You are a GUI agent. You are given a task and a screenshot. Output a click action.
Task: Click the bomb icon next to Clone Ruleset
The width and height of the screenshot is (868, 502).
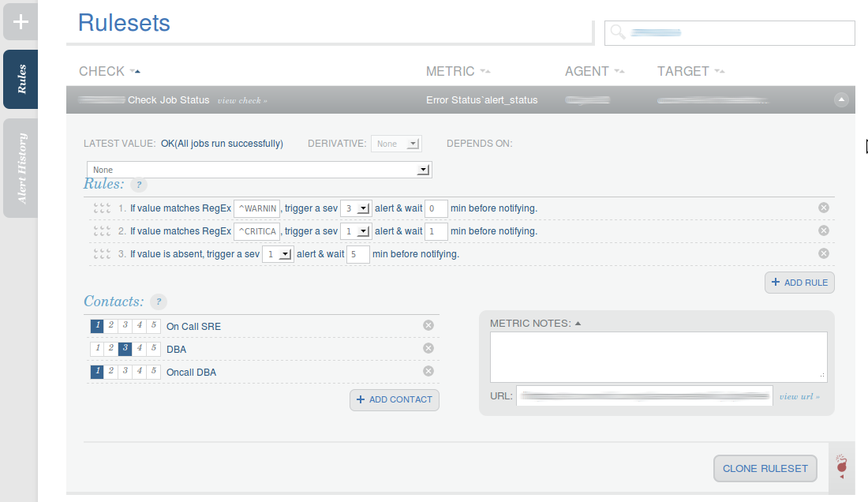(840, 466)
